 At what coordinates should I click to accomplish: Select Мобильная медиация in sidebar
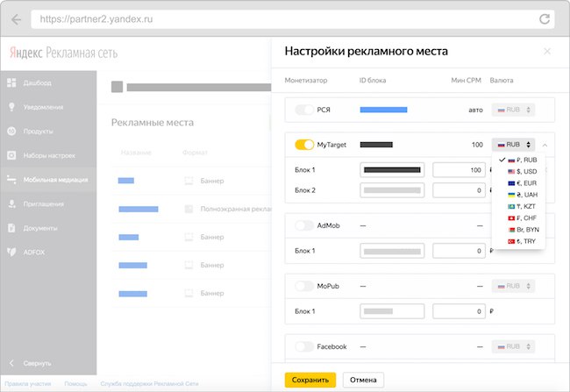tap(48, 180)
